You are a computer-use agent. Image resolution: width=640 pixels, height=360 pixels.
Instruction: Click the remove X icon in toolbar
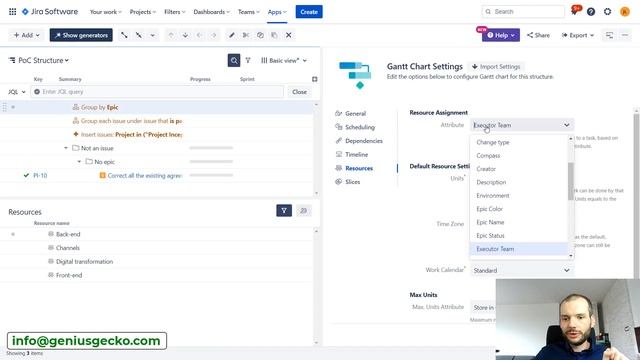289,35
